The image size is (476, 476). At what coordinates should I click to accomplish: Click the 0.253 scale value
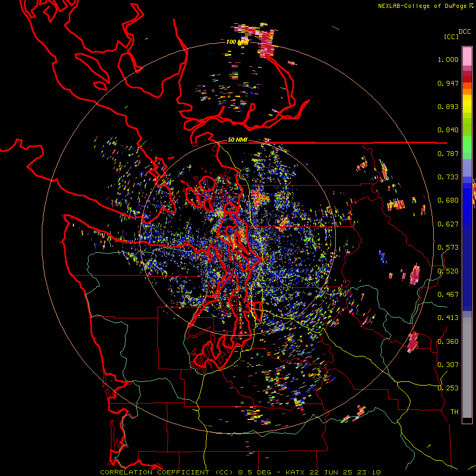[448, 388]
